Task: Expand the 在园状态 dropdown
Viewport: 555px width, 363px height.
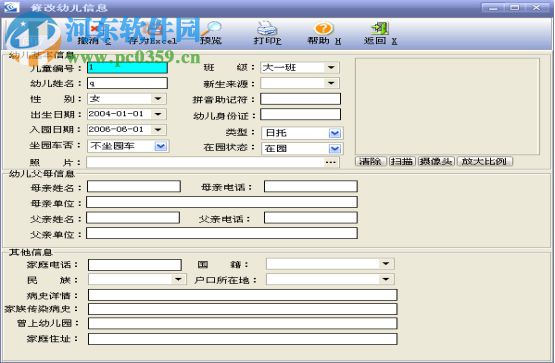Action: click(334, 149)
